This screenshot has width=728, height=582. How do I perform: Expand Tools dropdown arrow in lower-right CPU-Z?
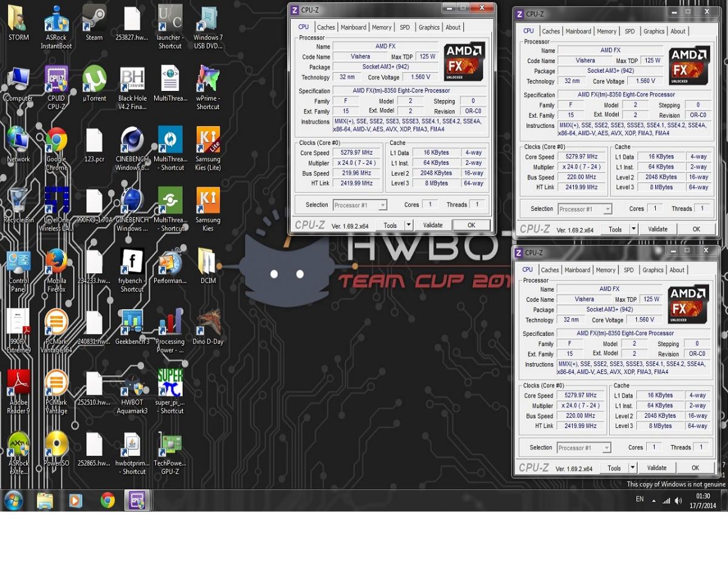coord(633,468)
